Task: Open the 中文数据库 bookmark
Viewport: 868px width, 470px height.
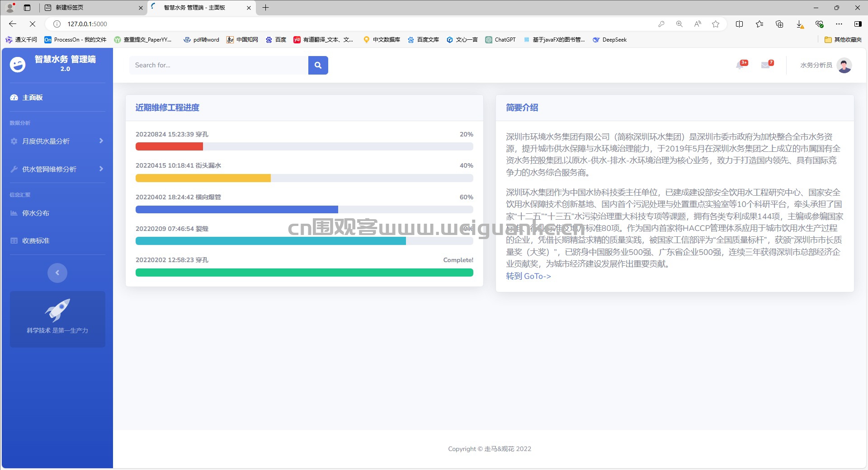Action: click(382, 40)
